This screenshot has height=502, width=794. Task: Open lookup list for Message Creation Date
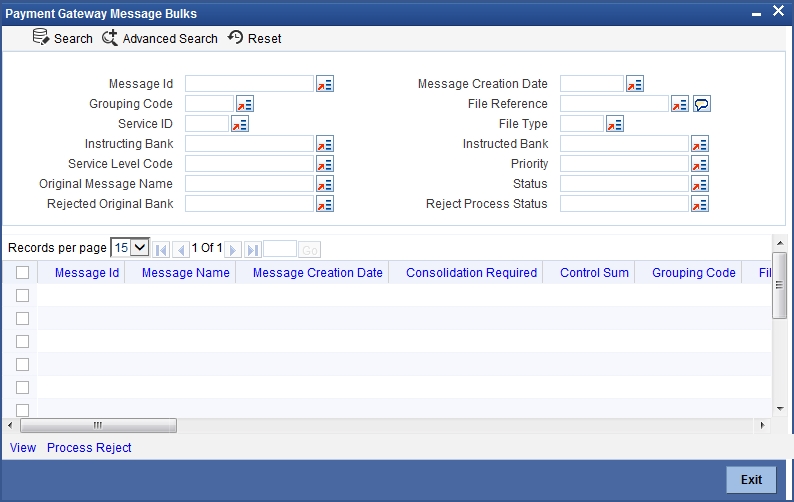pos(634,84)
